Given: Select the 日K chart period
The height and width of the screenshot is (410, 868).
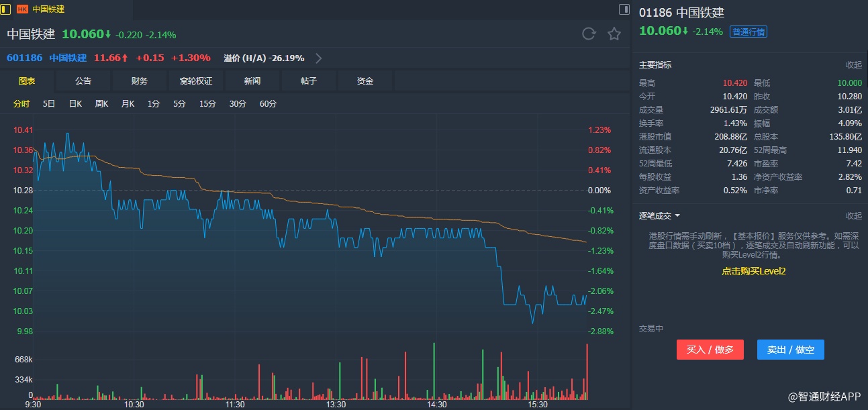Looking at the screenshot, I should coord(75,104).
